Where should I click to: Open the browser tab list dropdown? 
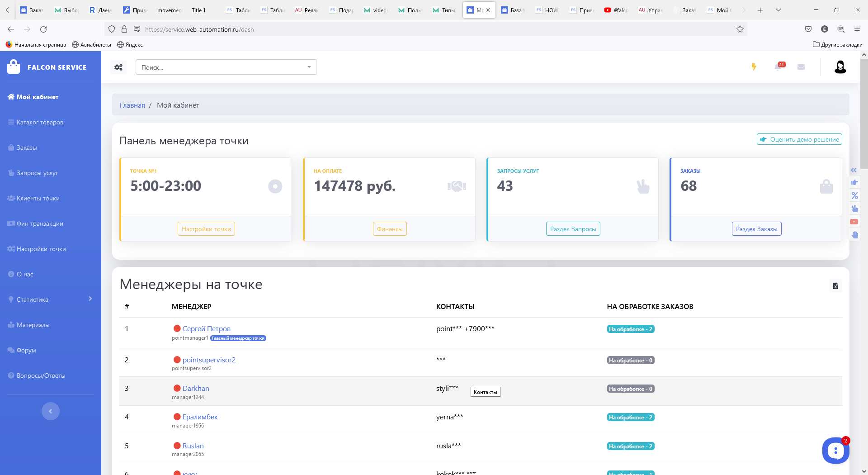pos(778,10)
